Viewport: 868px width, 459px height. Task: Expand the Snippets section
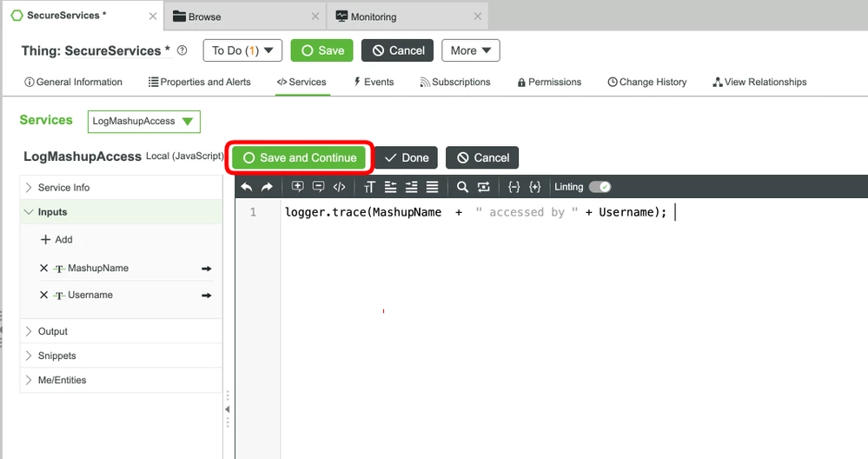pos(121,356)
